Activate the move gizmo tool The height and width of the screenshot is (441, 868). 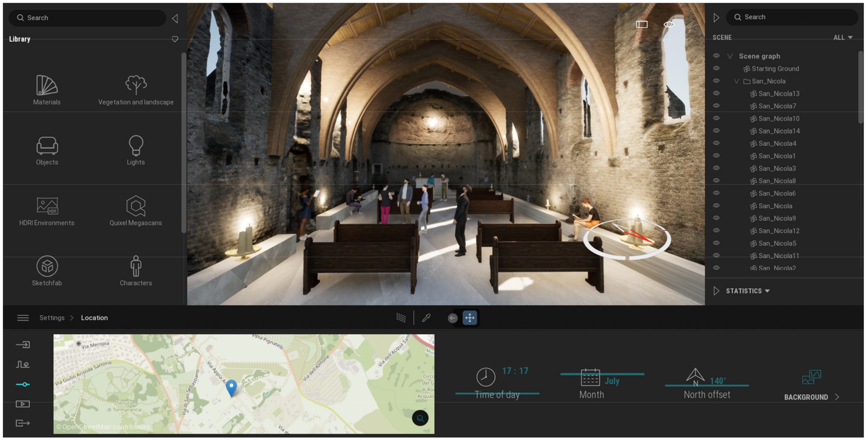pyautogui.click(x=470, y=317)
